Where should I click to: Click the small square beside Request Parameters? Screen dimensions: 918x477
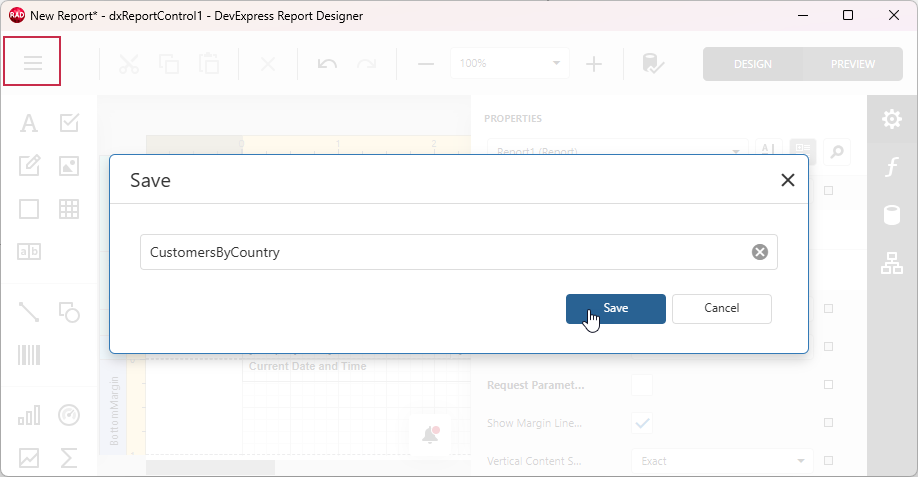[828, 385]
